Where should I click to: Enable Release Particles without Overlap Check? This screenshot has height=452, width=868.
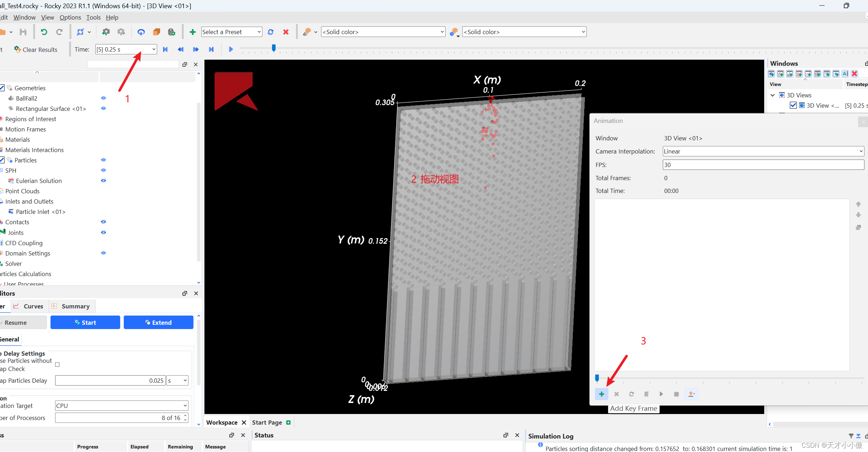pos(57,365)
